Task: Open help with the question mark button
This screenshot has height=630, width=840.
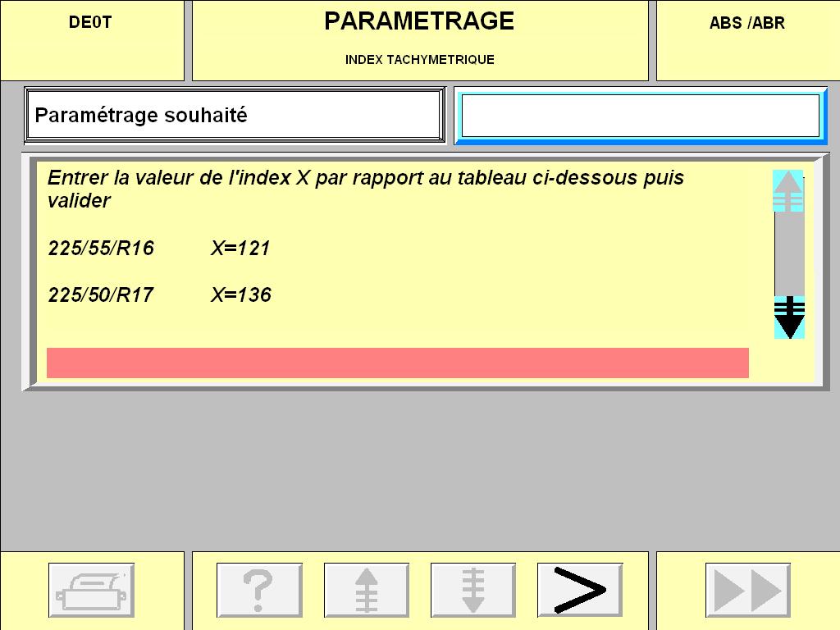Action: (259, 589)
